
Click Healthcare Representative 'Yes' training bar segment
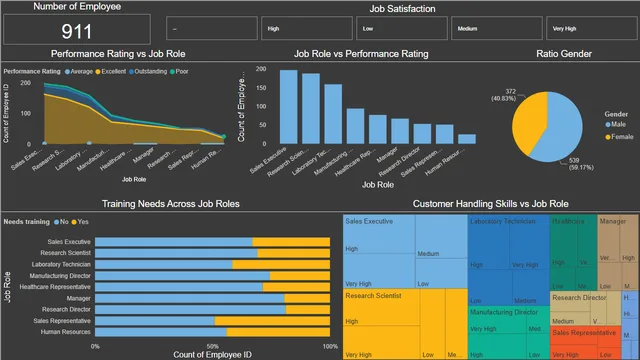tap(296, 287)
